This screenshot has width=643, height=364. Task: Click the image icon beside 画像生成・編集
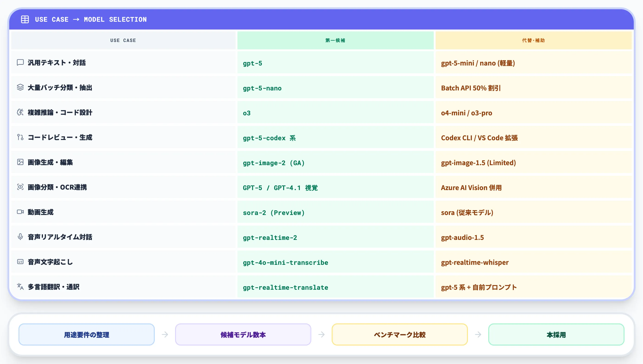[20, 162]
